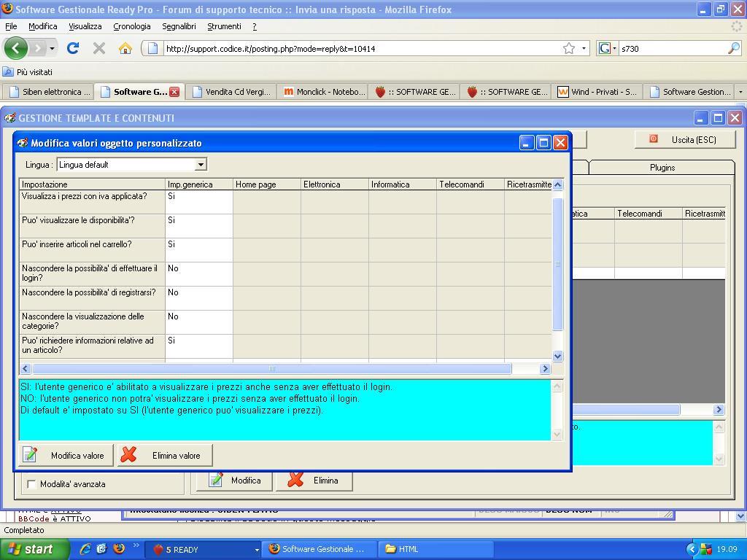Open the Strumenti menu
747x560 pixels.
click(224, 26)
